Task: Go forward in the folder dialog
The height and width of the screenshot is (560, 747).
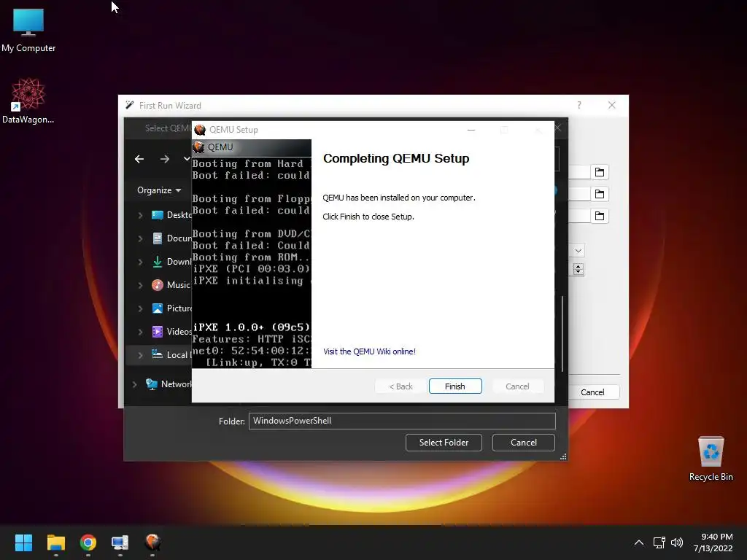Action: pyautogui.click(x=165, y=159)
